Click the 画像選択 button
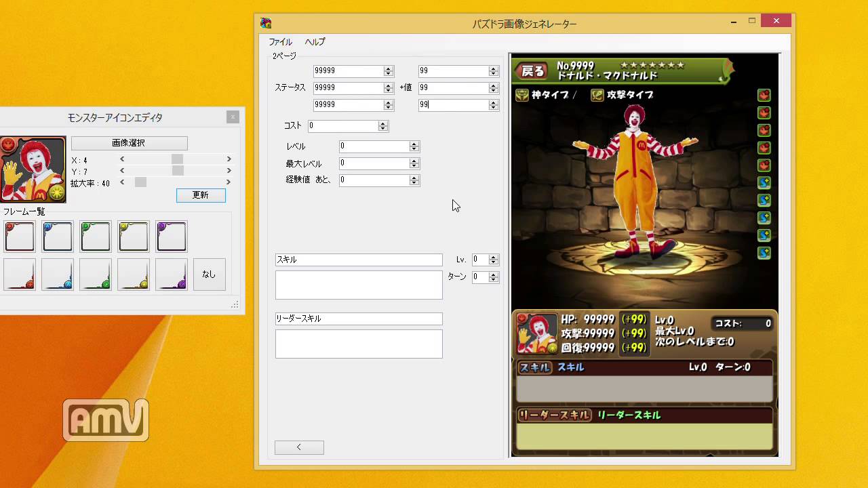This screenshot has height=488, width=868. coord(129,143)
